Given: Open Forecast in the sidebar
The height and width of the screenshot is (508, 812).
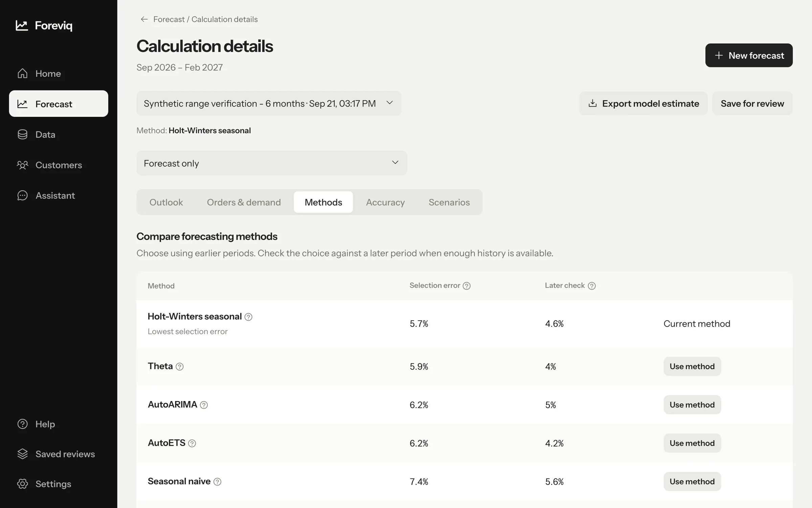Looking at the screenshot, I should coord(59,104).
